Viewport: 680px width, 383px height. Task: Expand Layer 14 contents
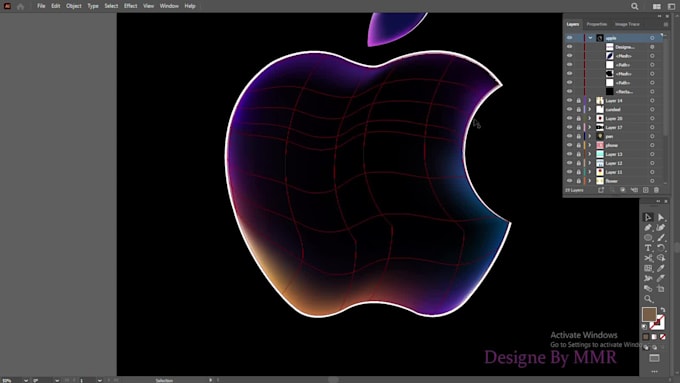pyautogui.click(x=590, y=100)
